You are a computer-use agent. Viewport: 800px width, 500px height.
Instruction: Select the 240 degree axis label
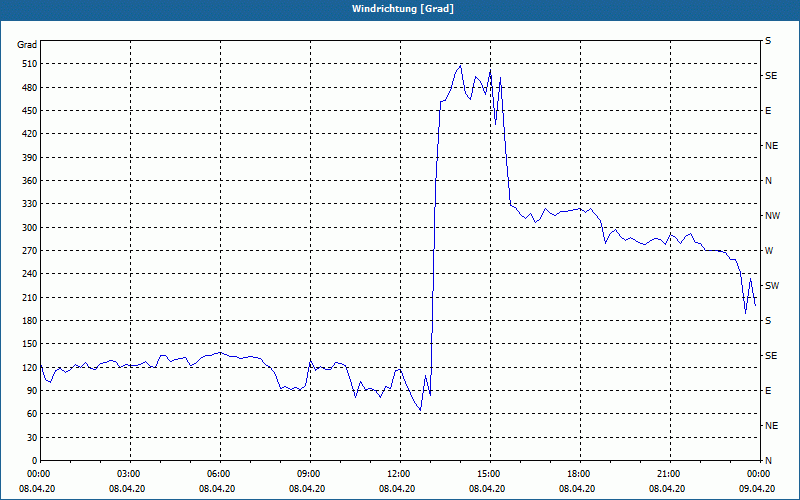point(31,274)
